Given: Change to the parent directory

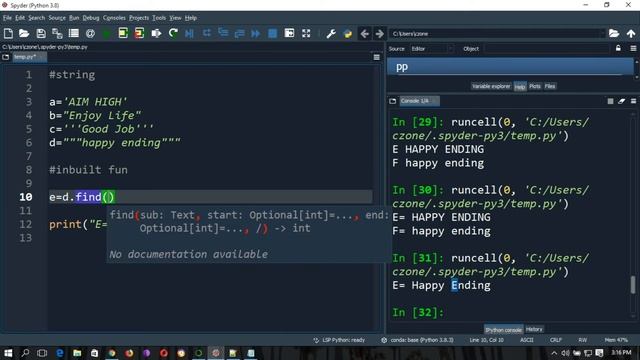Looking at the screenshot, I should tap(631, 33).
